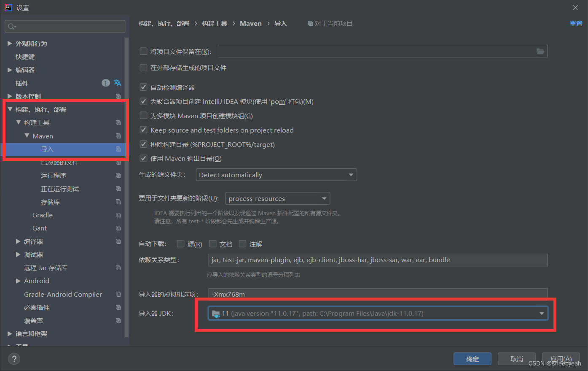Check 为多模块 Maven 项目创建模块组
Image resolution: width=588 pixels, height=371 pixels.
(x=143, y=116)
